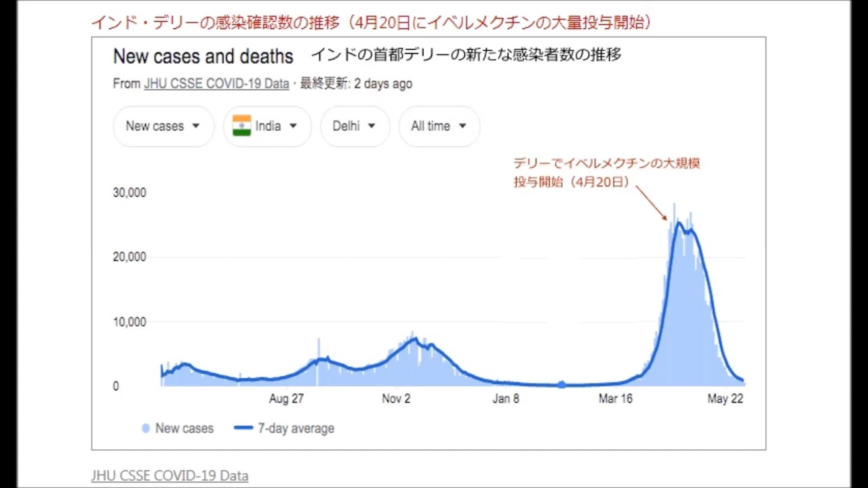Click the Nov 2 axis label
The height and width of the screenshot is (488, 868).
[x=396, y=399]
